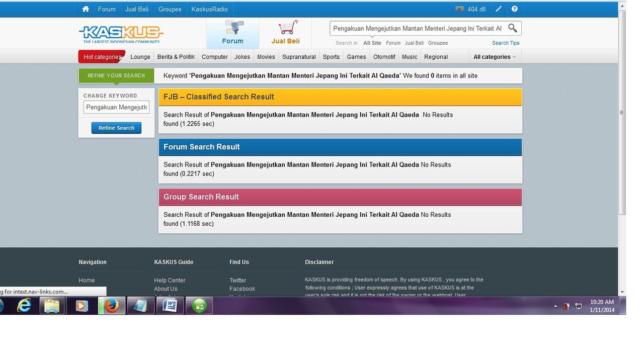Image resolution: width=644 pixels, height=362 pixels.
Task: Open File Explorer folder in taskbar
Action: 52,305
